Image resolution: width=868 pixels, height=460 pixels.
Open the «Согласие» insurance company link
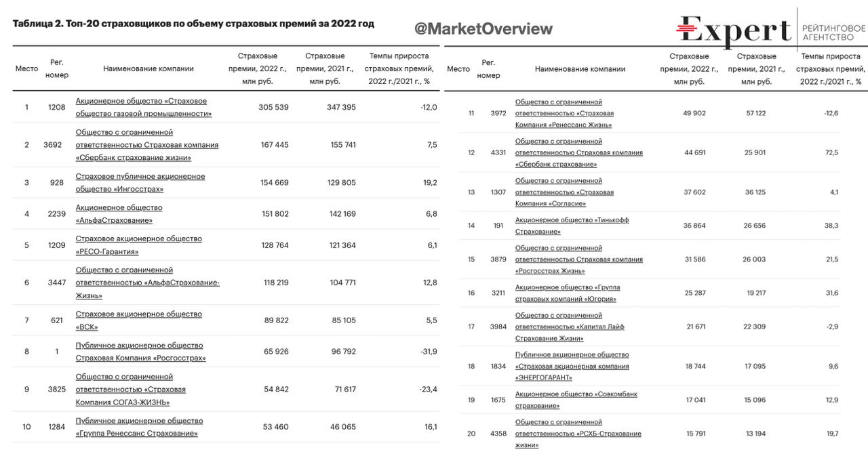[x=564, y=192]
